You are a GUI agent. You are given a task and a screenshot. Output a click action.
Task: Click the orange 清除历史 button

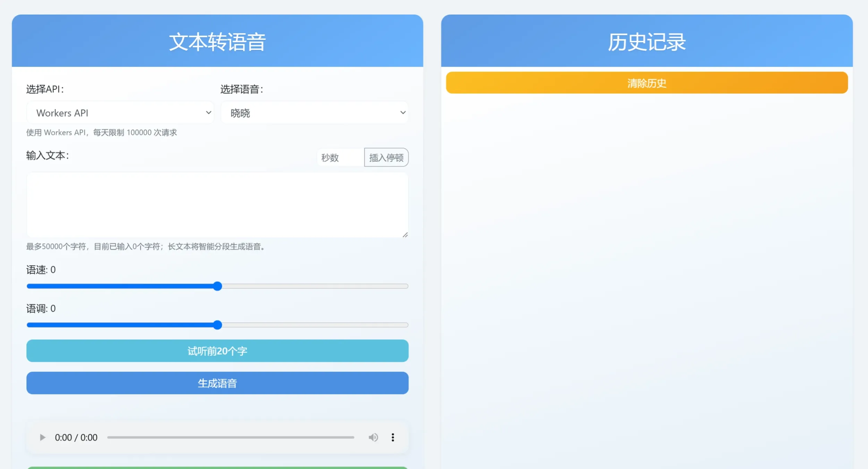(x=647, y=83)
